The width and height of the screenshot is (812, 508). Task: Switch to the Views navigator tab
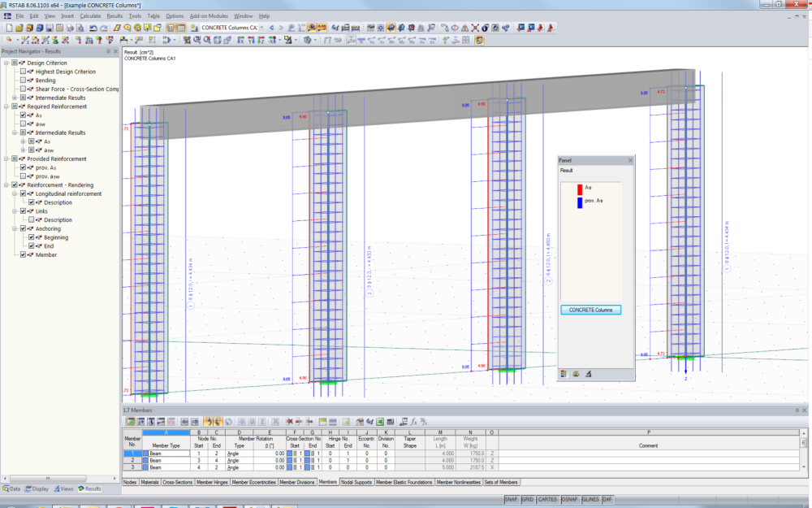point(63,488)
